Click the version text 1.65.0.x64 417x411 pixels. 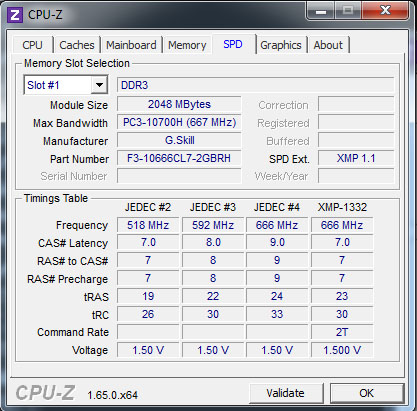pyautogui.click(x=112, y=395)
